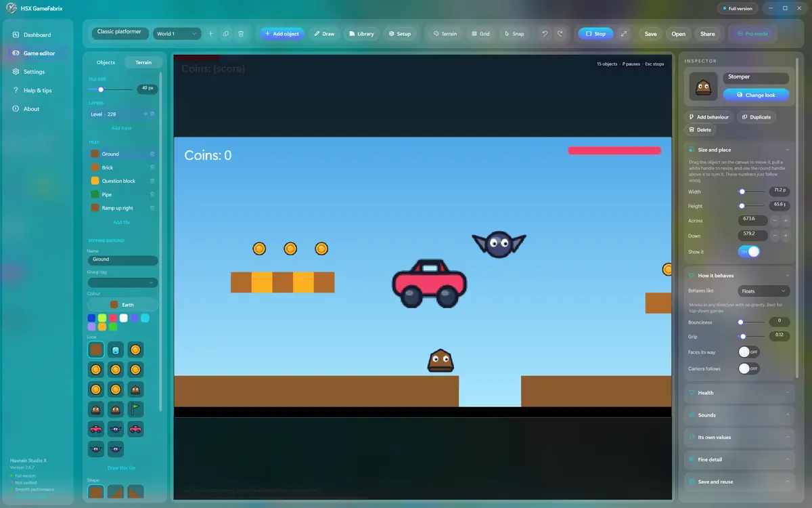This screenshot has width=812, height=508.
Task: Toggle Terrain editing in the toolbar
Action: tap(445, 33)
